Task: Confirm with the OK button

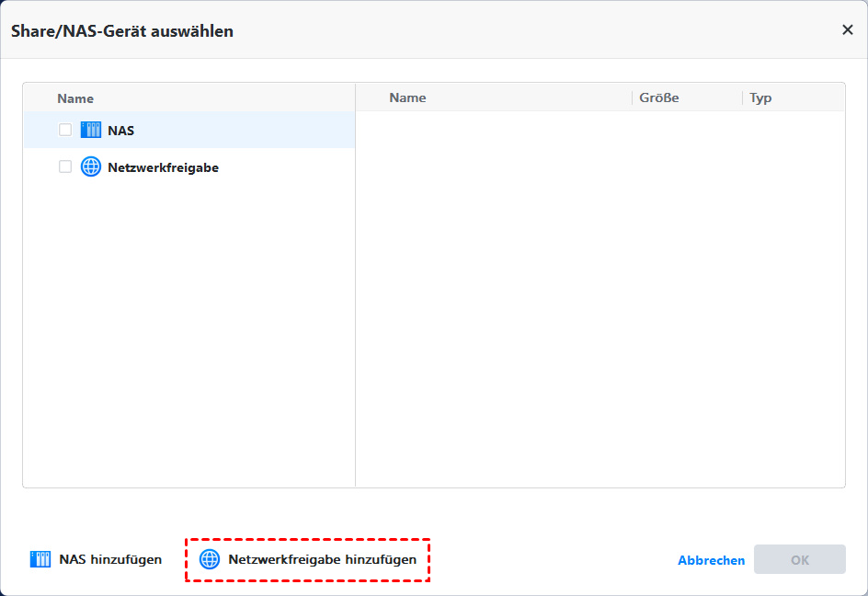Action: click(x=799, y=559)
